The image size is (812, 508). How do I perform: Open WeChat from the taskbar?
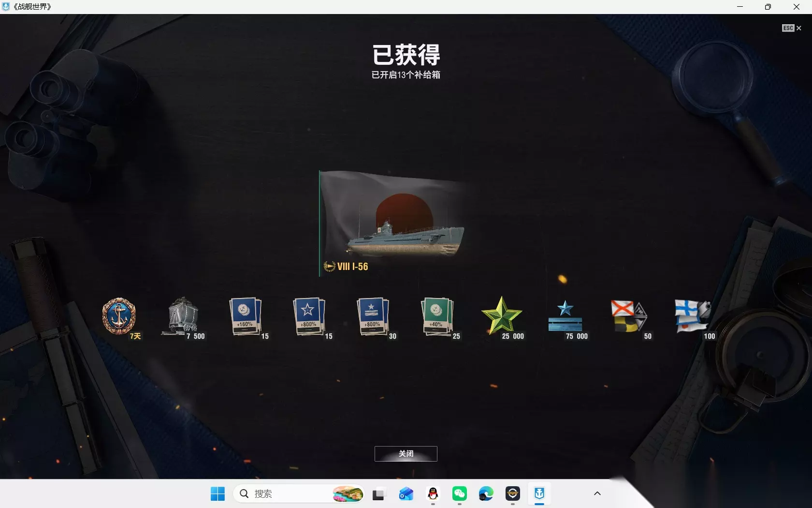pos(460,493)
